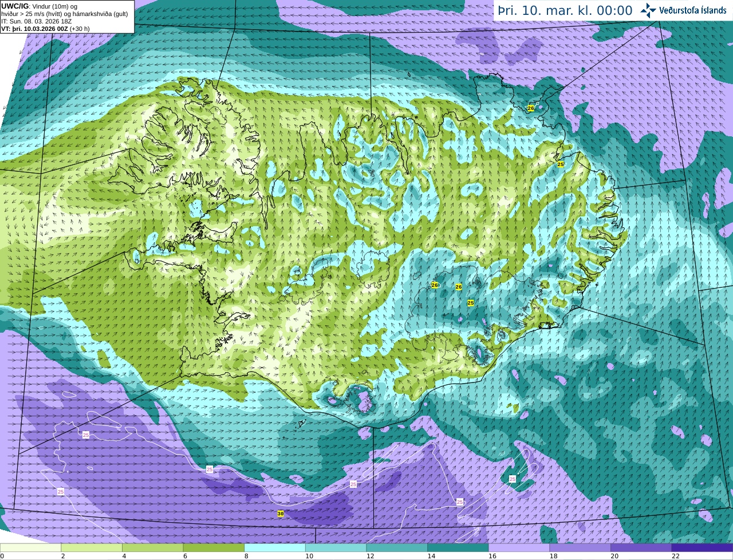Screen dimensions: 733x560
Task: Click the legend scale label "6"
Action: tap(185, 556)
